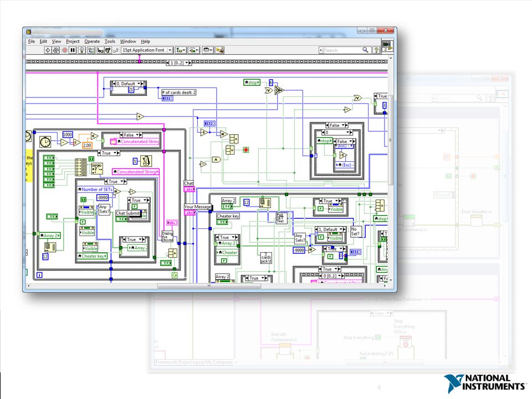Click the 1000 numeric constant
Screen dimensions: 532x399
click(x=67, y=134)
